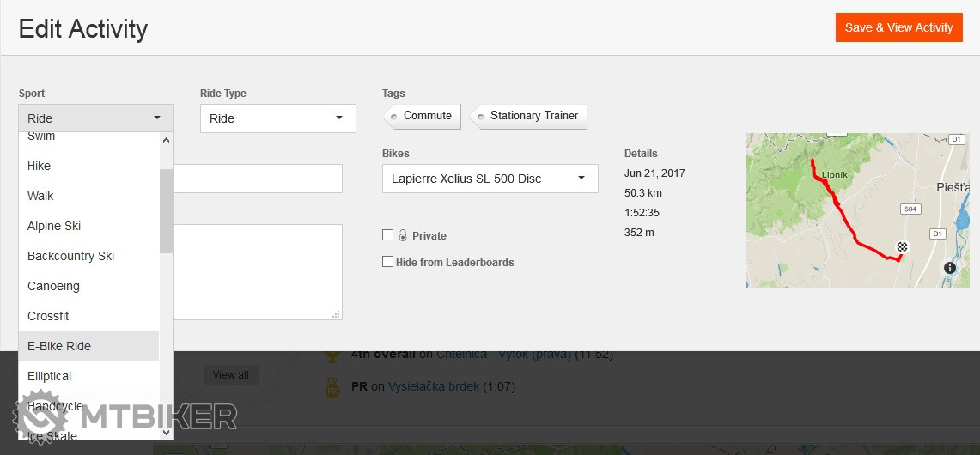Open the Ride Type dropdown

(x=277, y=118)
